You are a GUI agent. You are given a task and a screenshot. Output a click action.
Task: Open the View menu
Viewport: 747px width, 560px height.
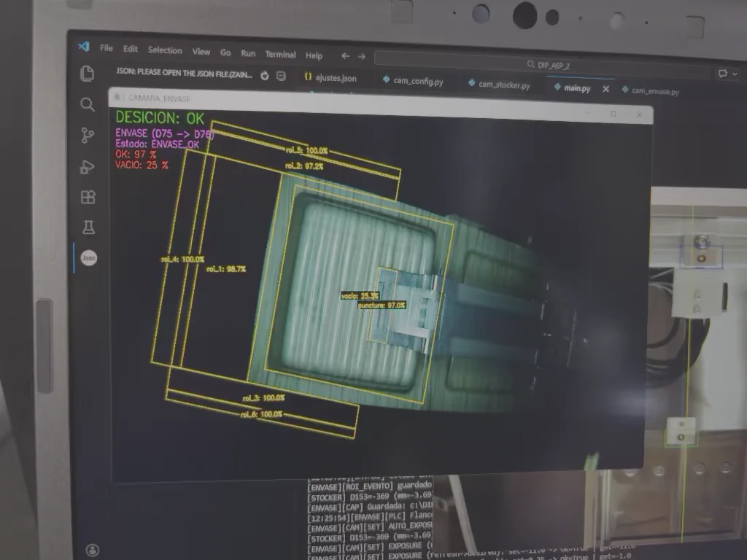click(x=201, y=52)
